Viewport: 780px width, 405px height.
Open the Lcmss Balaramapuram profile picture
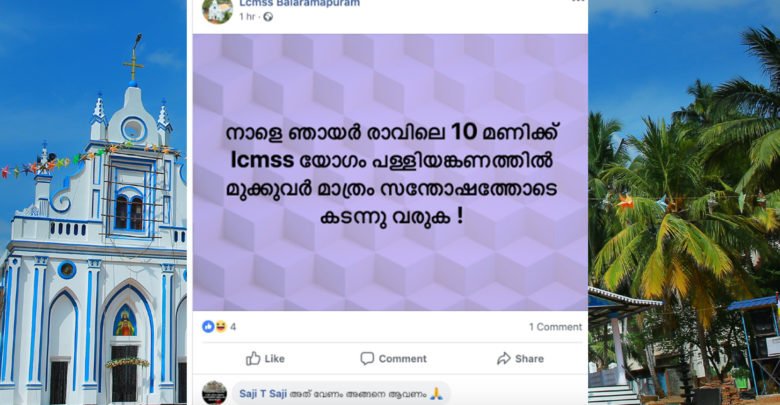(217, 10)
